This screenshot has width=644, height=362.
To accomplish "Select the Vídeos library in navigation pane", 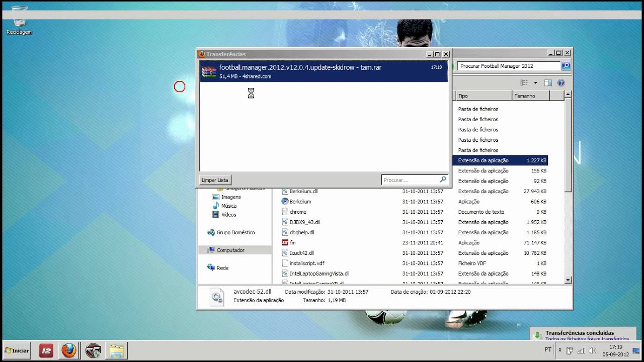I will [x=224, y=215].
